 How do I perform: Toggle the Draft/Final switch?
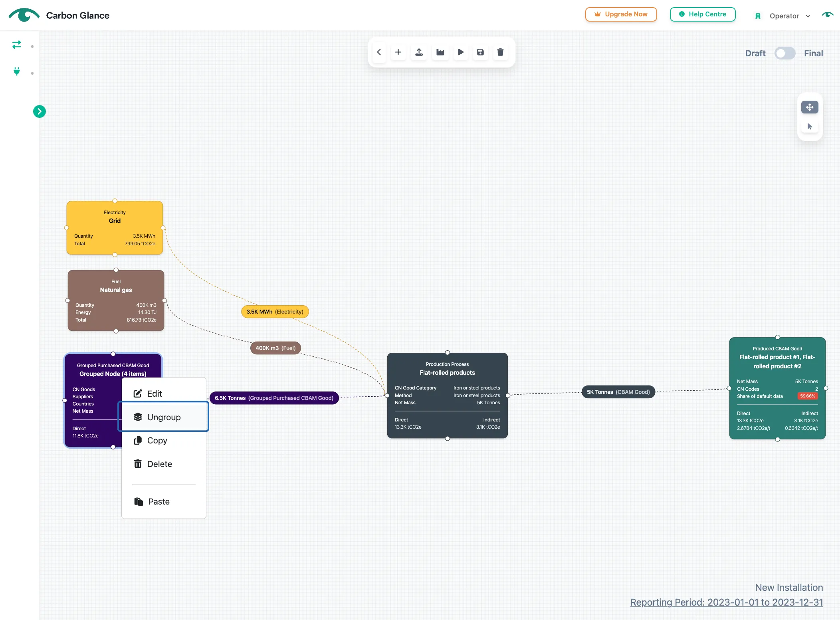pos(785,53)
